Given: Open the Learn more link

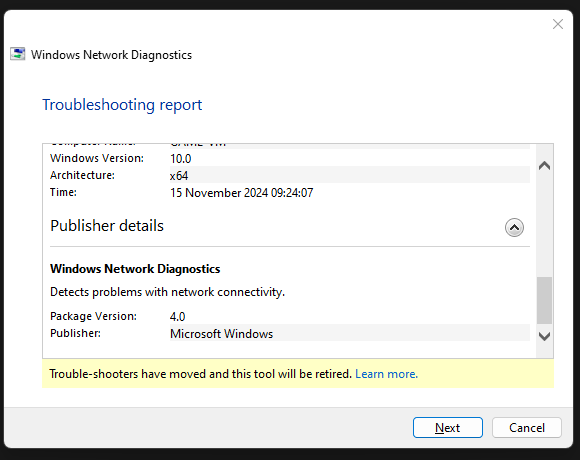Looking at the screenshot, I should pos(386,374).
